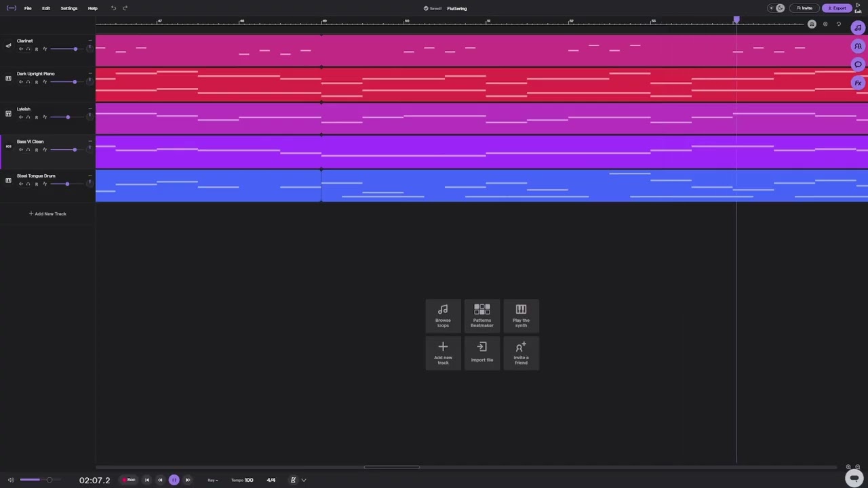Screen dimensions: 868x488
Task: Toggle cycle loop icon near ruler
Action: 839,24
